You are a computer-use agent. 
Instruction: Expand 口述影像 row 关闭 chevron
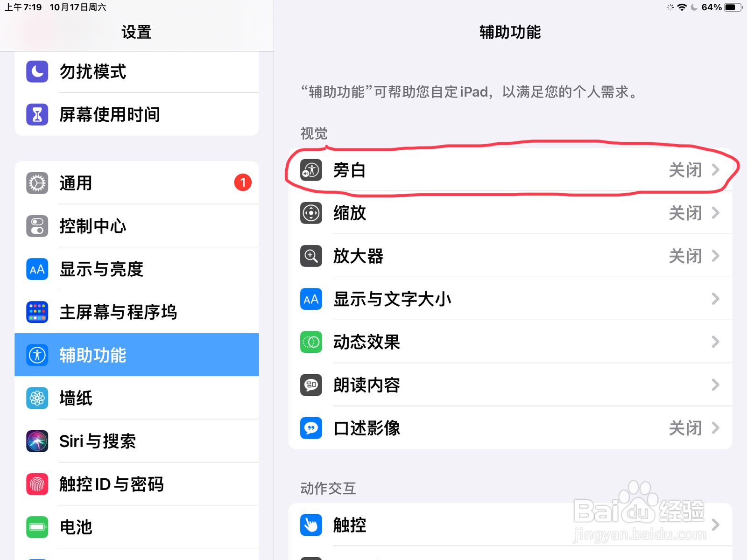coord(510,428)
